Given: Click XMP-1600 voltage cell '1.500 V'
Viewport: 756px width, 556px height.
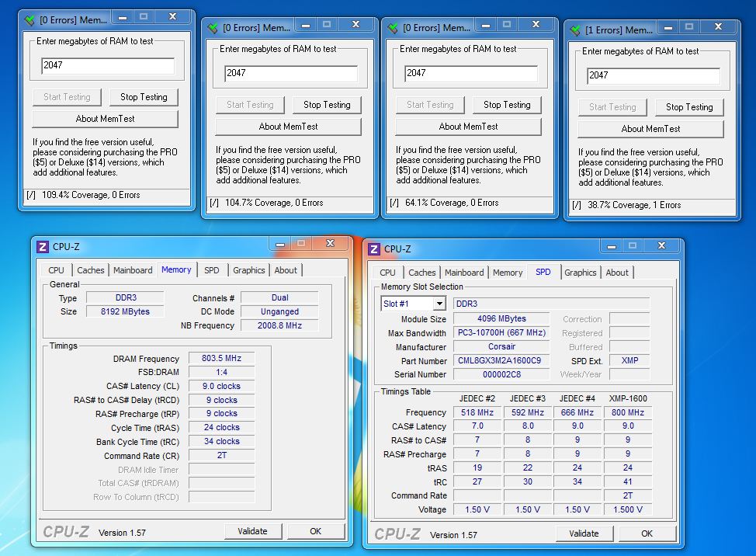Looking at the screenshot, I should point(628,509).
